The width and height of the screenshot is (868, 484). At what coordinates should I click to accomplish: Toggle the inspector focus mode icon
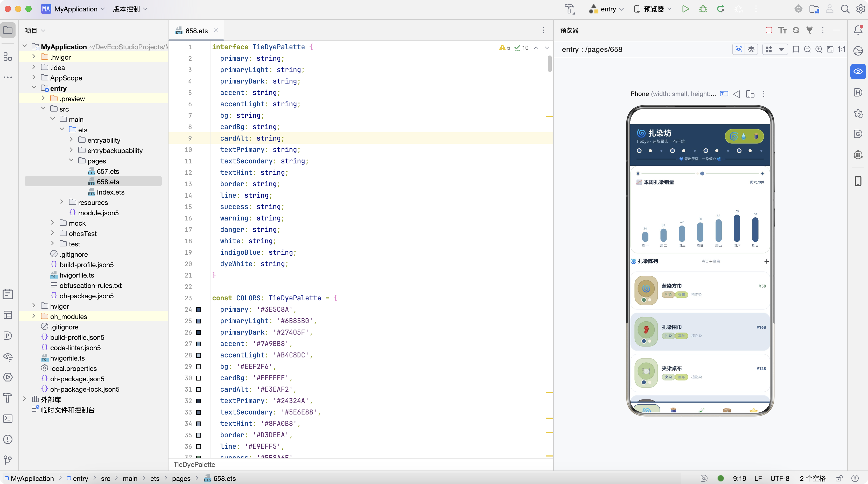click(739, 50)
